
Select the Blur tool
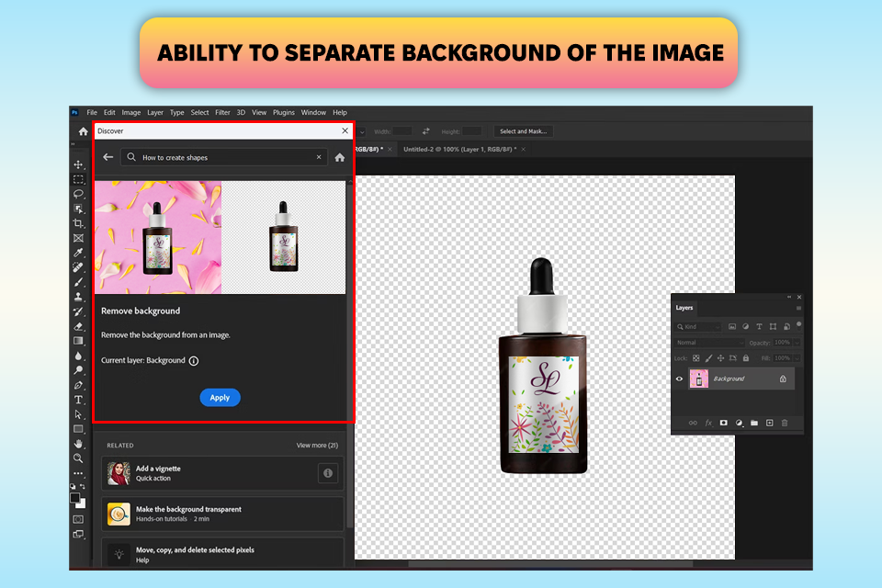pos(78,356)
